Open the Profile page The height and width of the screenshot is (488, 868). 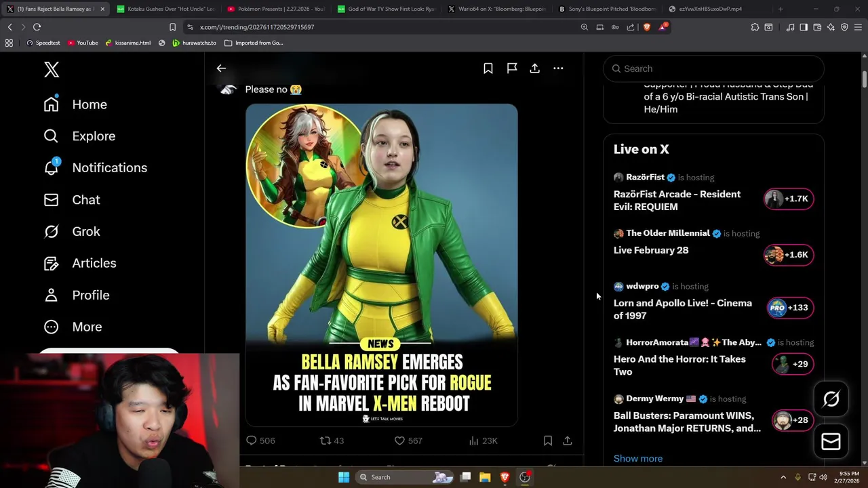77,295
